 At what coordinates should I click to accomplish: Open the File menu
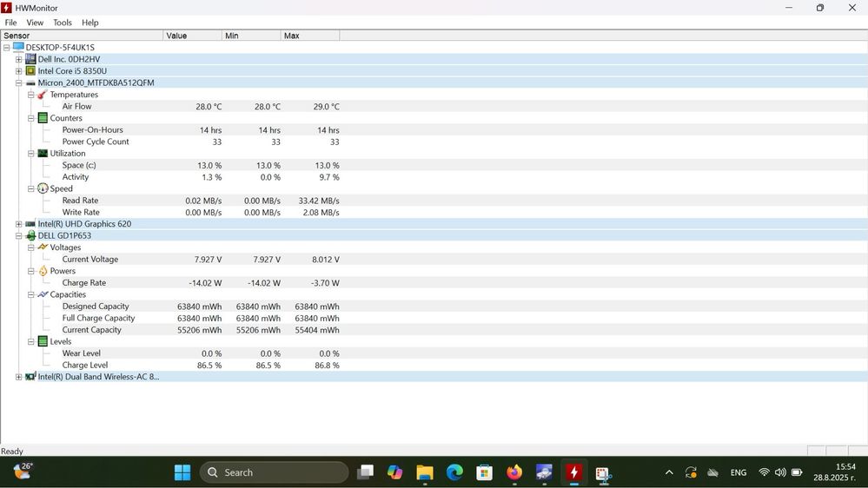click(10, 23)
